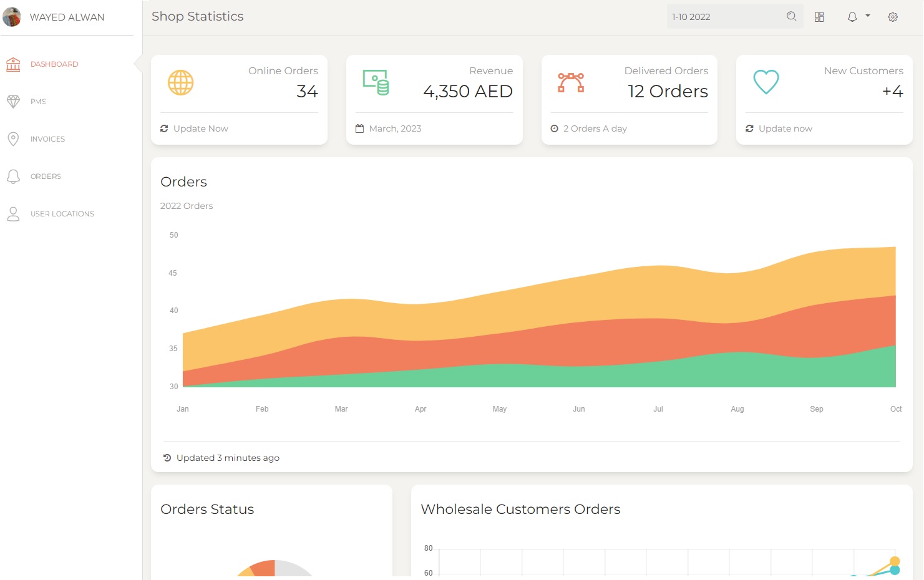Click Update Now under Online Orders
This screenshot has height=580, width=924.
200,128
